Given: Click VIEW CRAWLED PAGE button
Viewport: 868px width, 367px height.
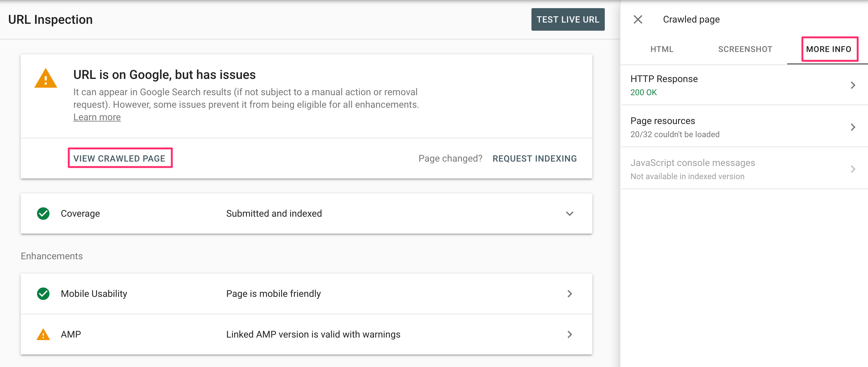Looking at the screenshot, I should (x=120, y=158).
